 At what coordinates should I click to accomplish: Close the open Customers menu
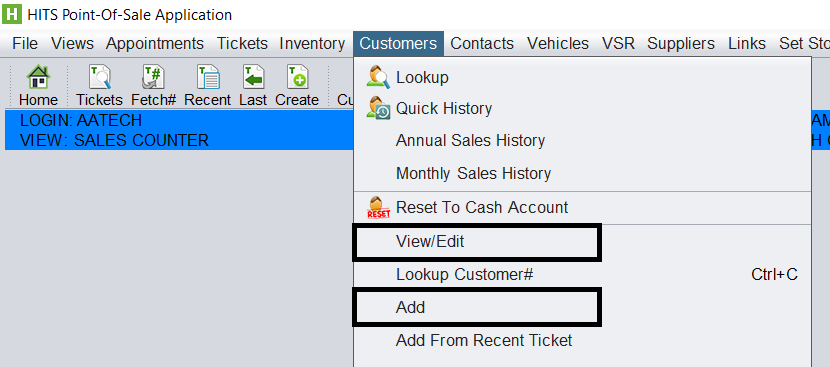point(398,43)
